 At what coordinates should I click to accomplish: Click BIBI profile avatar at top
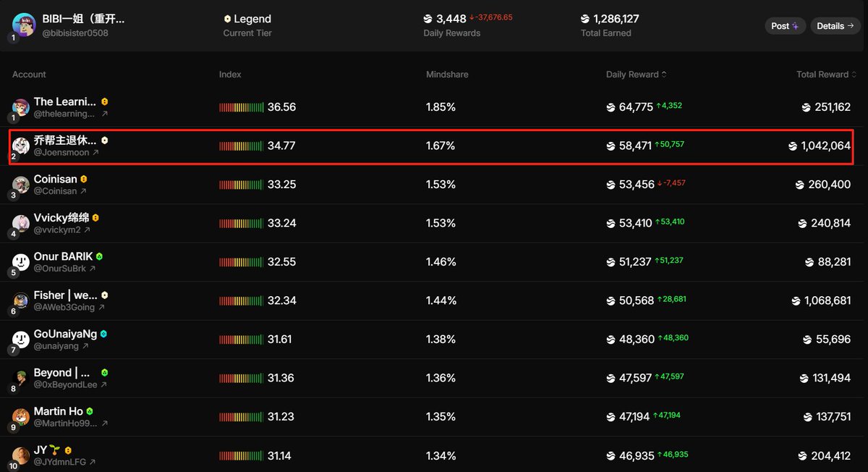coord(24,25)
